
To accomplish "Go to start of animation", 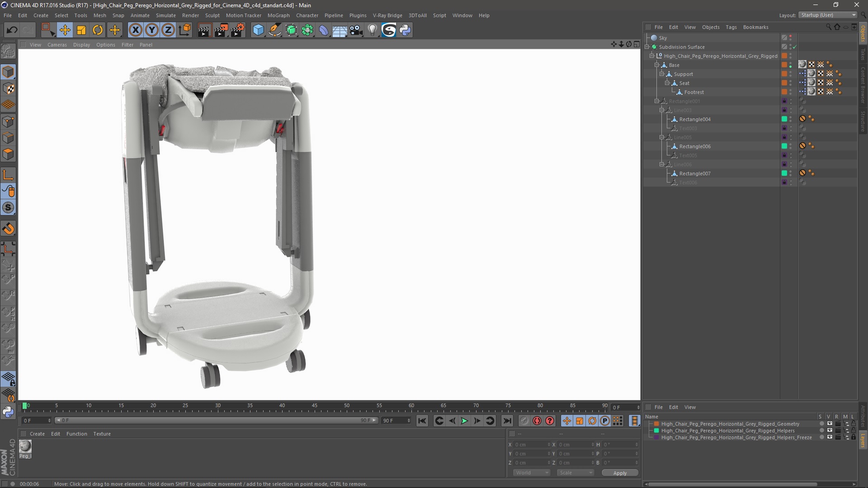I will pyautogui.click(x=422, y=421).
